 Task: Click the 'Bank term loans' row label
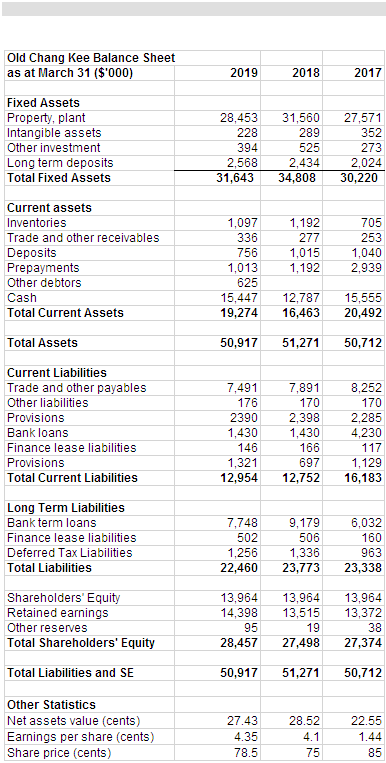52,523
